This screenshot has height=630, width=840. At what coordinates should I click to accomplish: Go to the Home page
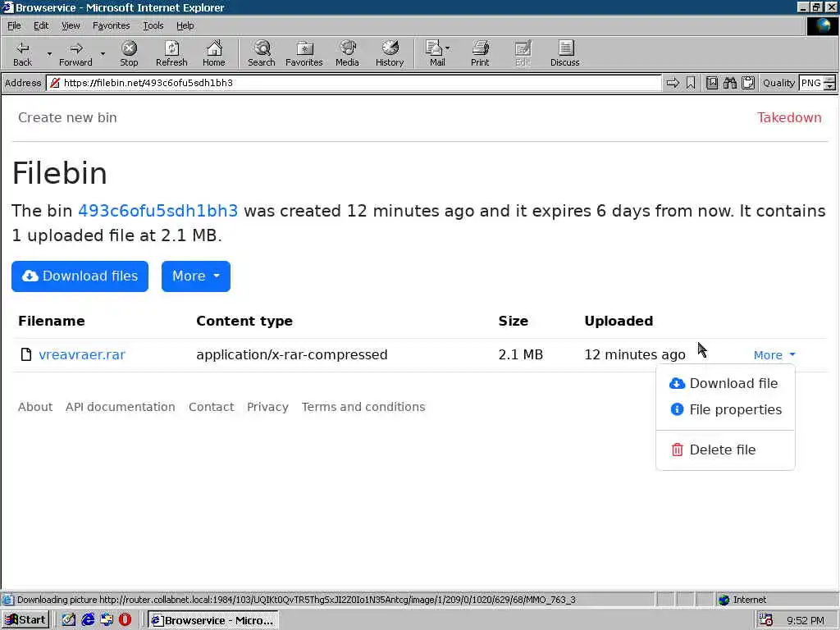pyautogui.click(x=214, y=53)
